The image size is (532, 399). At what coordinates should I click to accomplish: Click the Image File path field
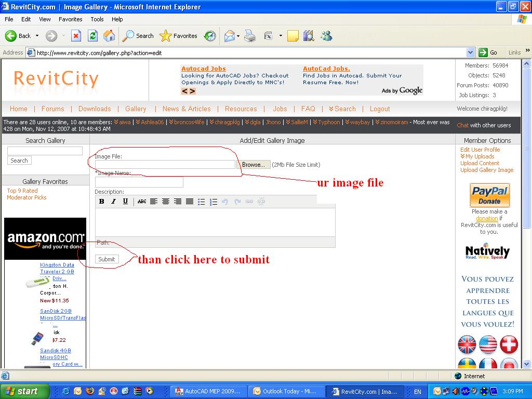coord(165,165)
